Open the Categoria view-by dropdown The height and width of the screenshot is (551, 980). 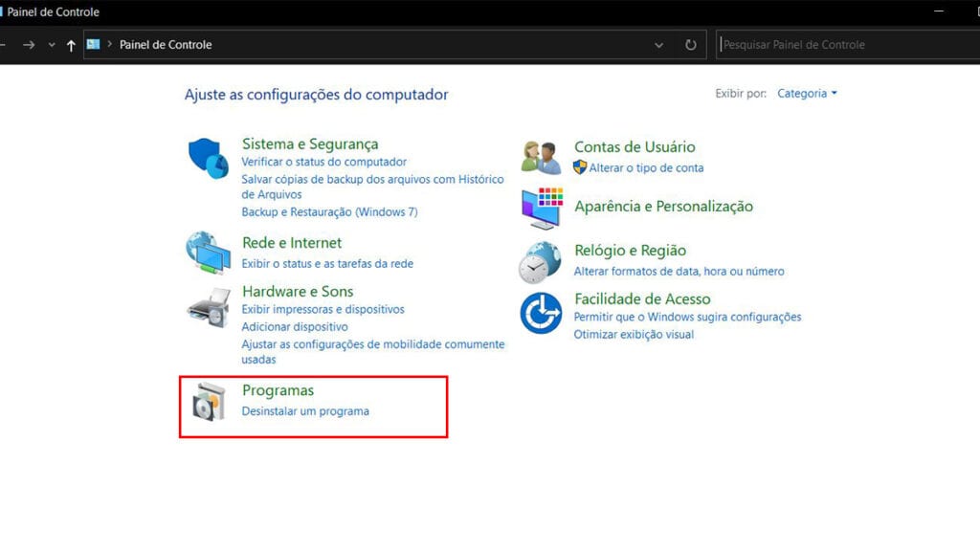click(x=807, y=93)
